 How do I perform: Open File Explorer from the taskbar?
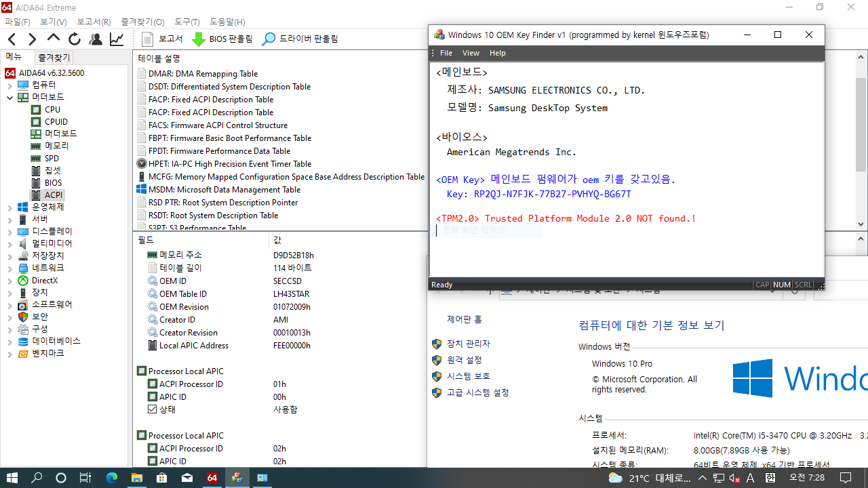tap(136, 478)
